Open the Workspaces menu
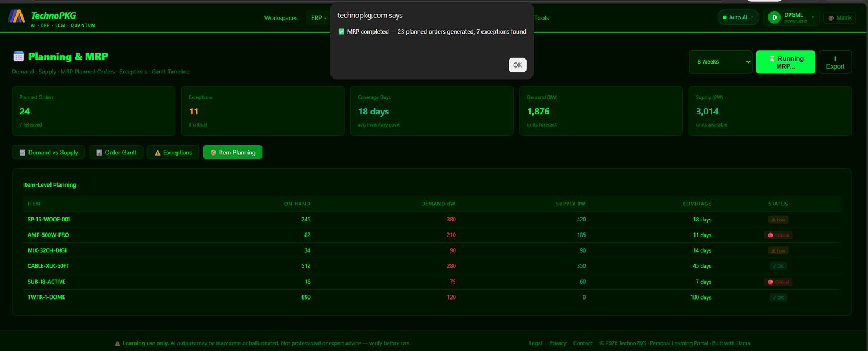The image size is (868, 351). [281, 18]
